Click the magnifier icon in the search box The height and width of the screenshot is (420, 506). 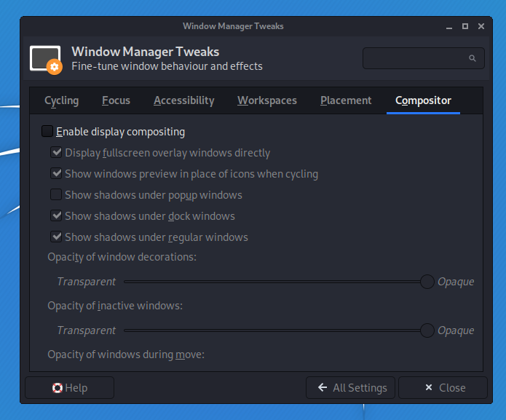tap(472, 58)
